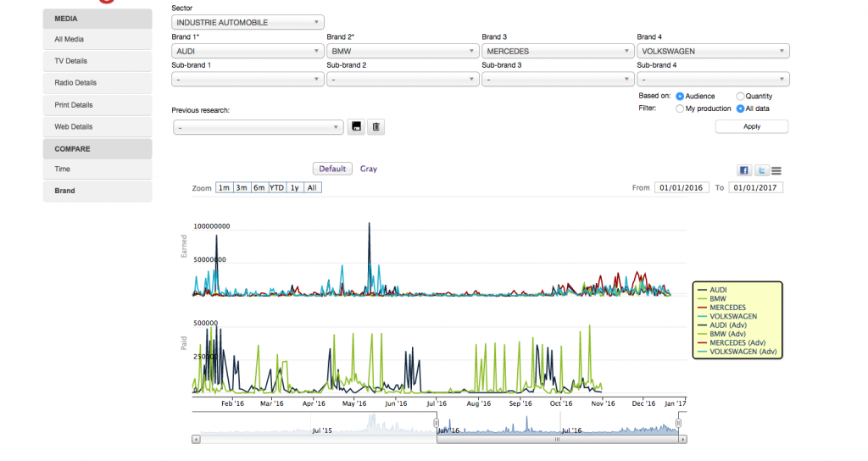Toggle the VOLKSWAGEN (Adv) legend entry

[x=737, y=352]
